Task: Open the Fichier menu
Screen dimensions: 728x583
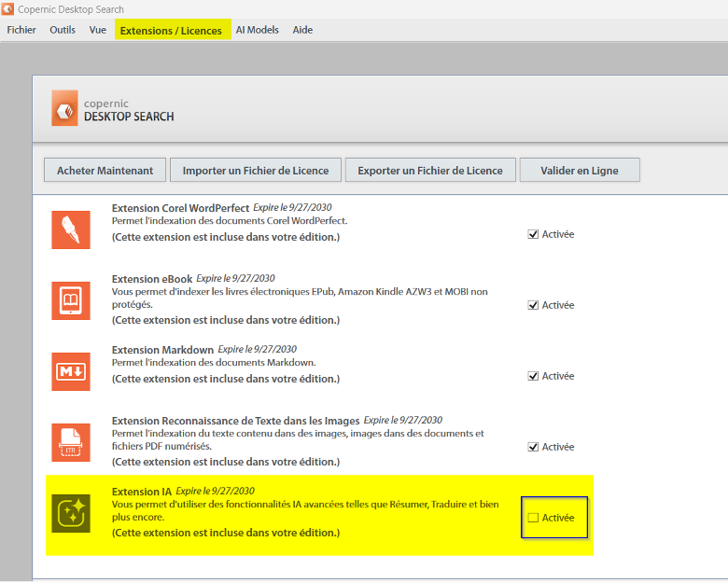Action: [21, 30]
